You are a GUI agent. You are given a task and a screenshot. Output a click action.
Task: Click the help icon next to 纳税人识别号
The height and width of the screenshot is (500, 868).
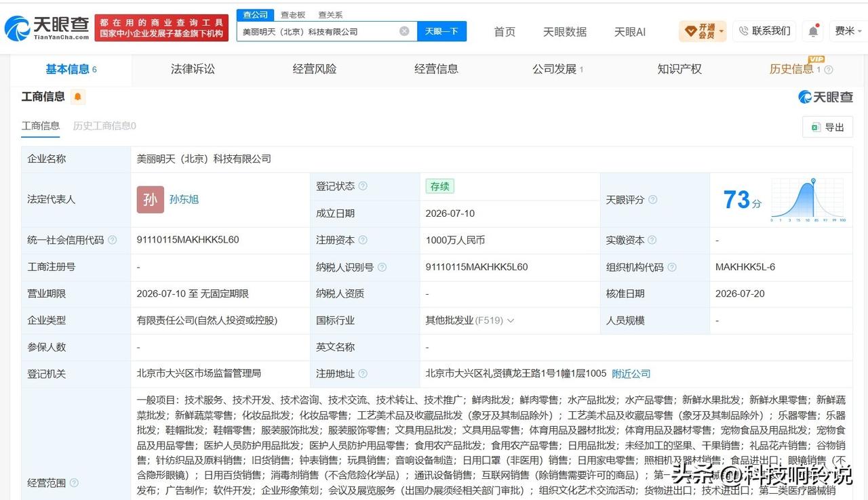(382, 267)
